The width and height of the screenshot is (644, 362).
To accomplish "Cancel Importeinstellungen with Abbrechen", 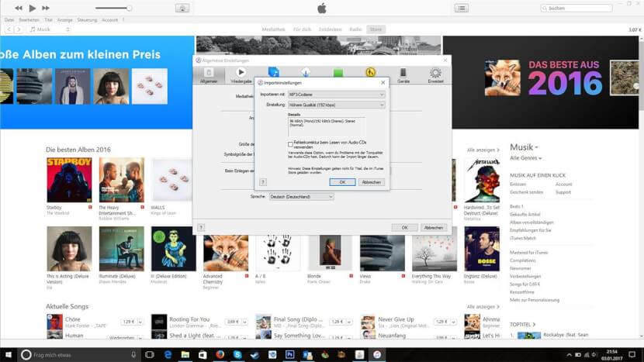I will [372, 182].
